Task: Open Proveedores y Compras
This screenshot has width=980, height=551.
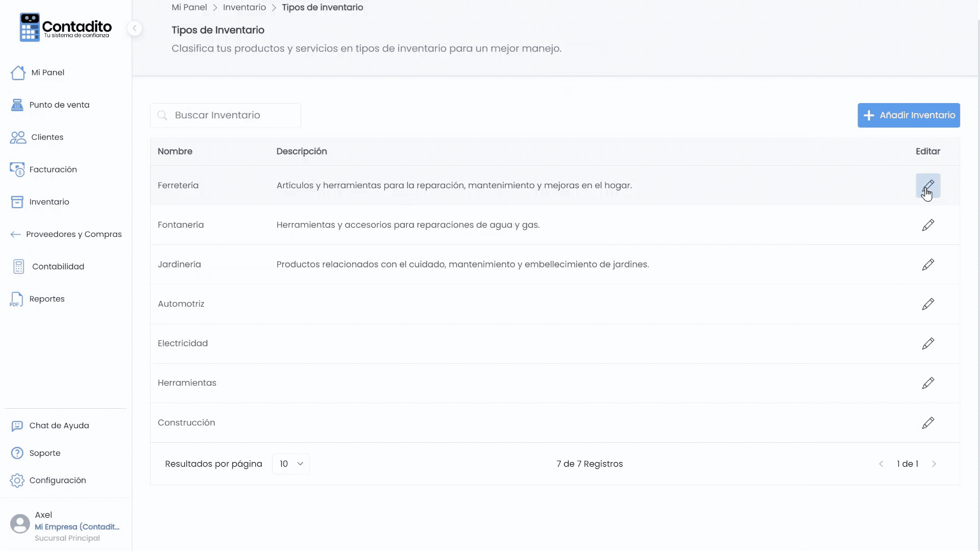Action: [66, 234]
